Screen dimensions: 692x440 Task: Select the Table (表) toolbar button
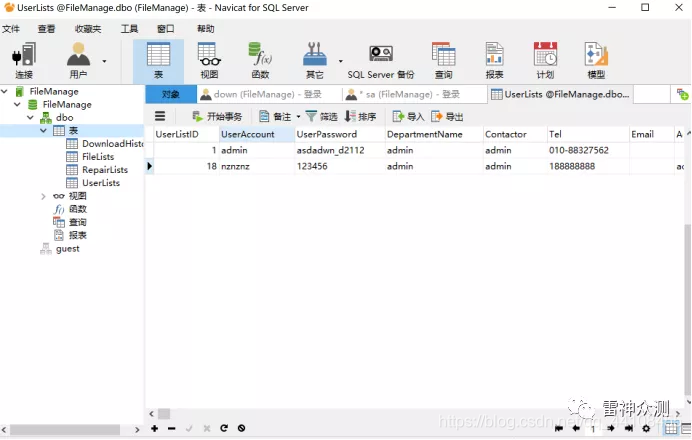[x=158, y=60]
